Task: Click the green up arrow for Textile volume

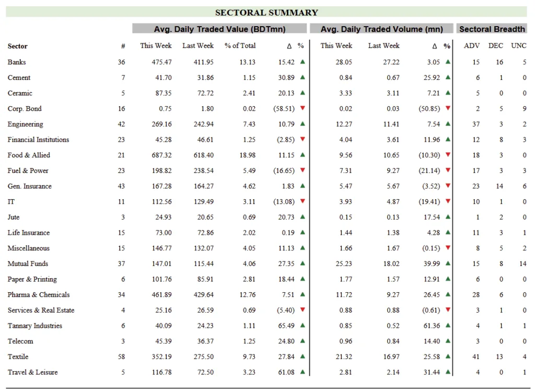Action: click(448, 356)
